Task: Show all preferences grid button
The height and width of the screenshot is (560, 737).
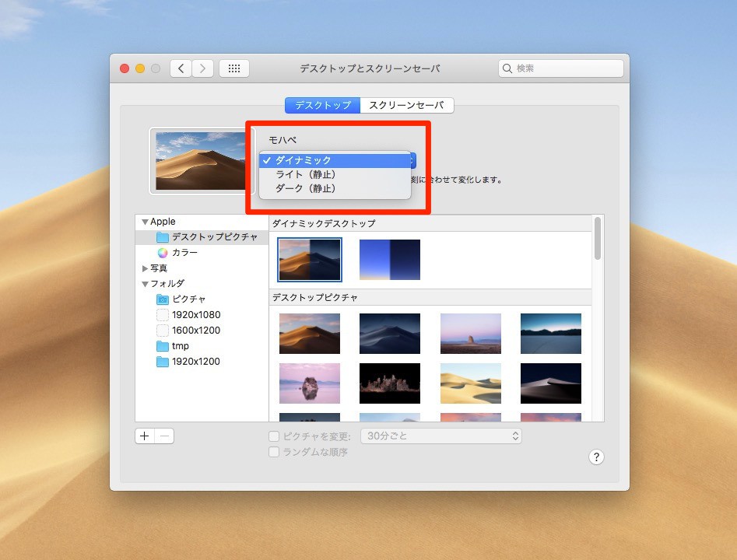Action: (x=234, y=68)
